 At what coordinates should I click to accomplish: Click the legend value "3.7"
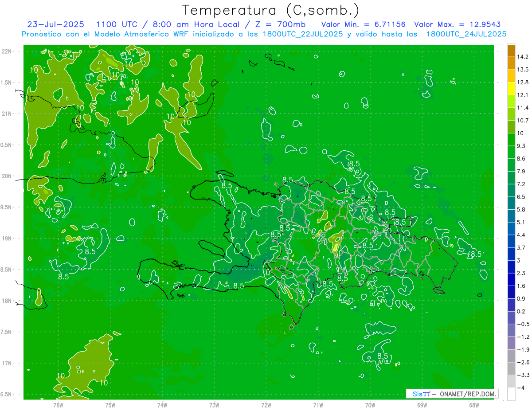[521, 248]
